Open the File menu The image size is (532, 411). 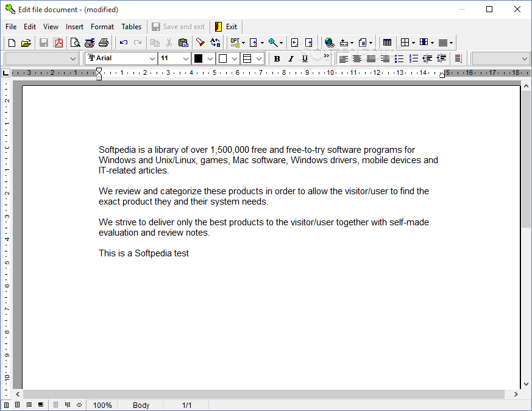11,26
